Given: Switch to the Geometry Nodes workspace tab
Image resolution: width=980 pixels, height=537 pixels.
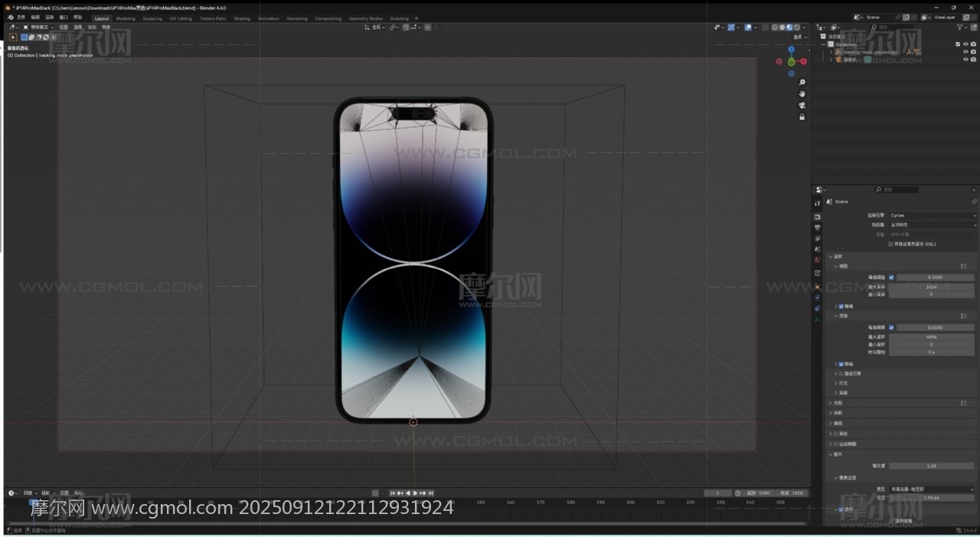Looking at the screenshot, I should (x=365, y=18).
